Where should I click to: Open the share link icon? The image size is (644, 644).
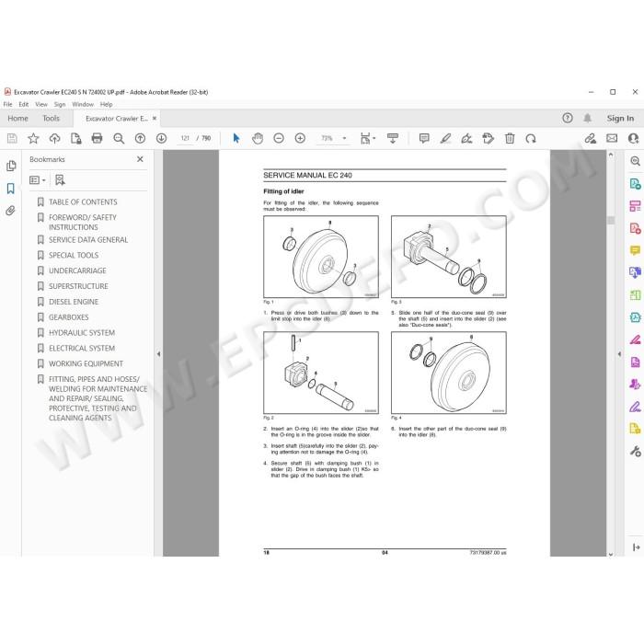[591, 138]
